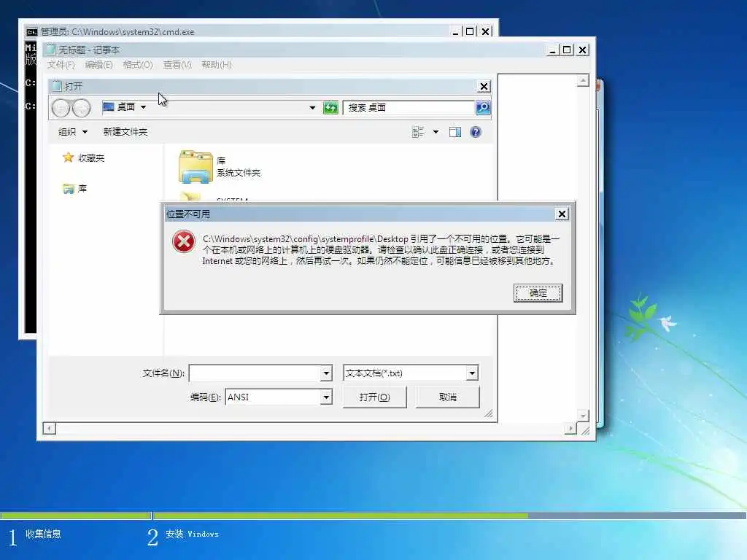Screen dimensions: 747x560
Task: Click the 打开(O) button
Action: click(374, 397)
